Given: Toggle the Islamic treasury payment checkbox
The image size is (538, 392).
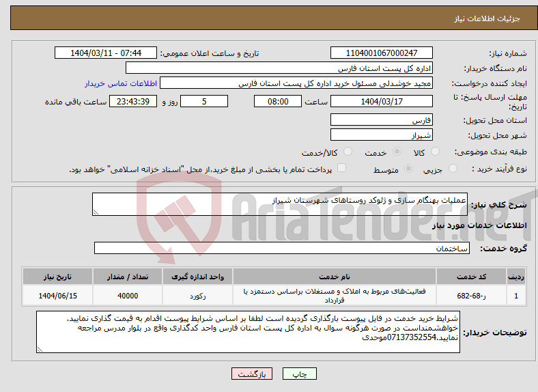Looking at the screenshot, I should click(341, 168).
